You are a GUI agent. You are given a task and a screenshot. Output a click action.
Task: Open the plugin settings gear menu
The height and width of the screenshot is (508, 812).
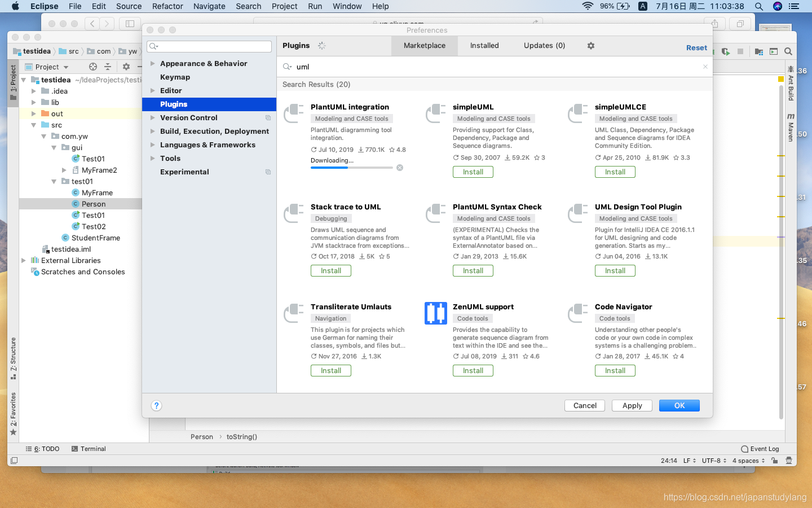click(590, 45)
